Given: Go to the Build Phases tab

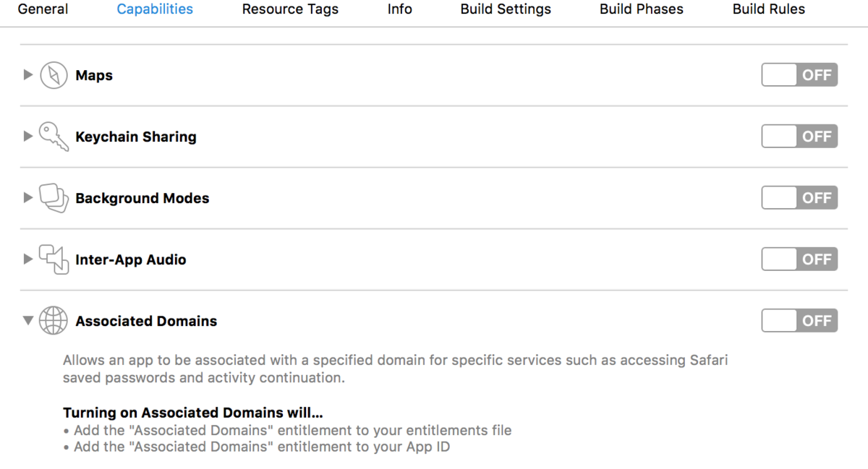Looking at the screenshot, I should pyautogui.click(x=641, y=9).
